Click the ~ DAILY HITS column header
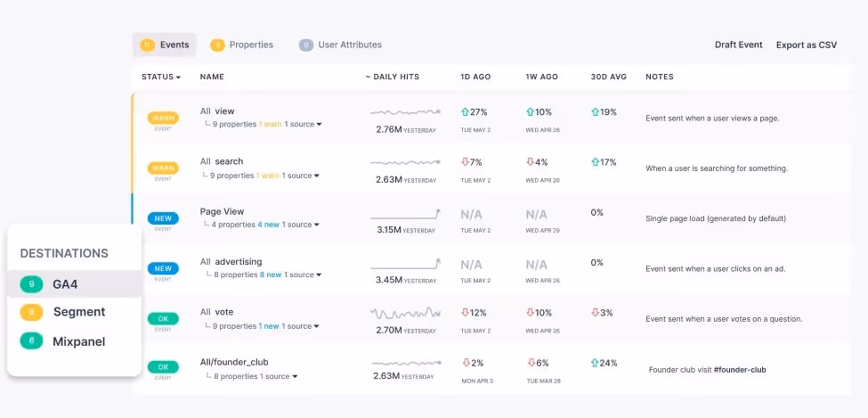868x418 pixels. pyautogui.click(x=393, y=77)
